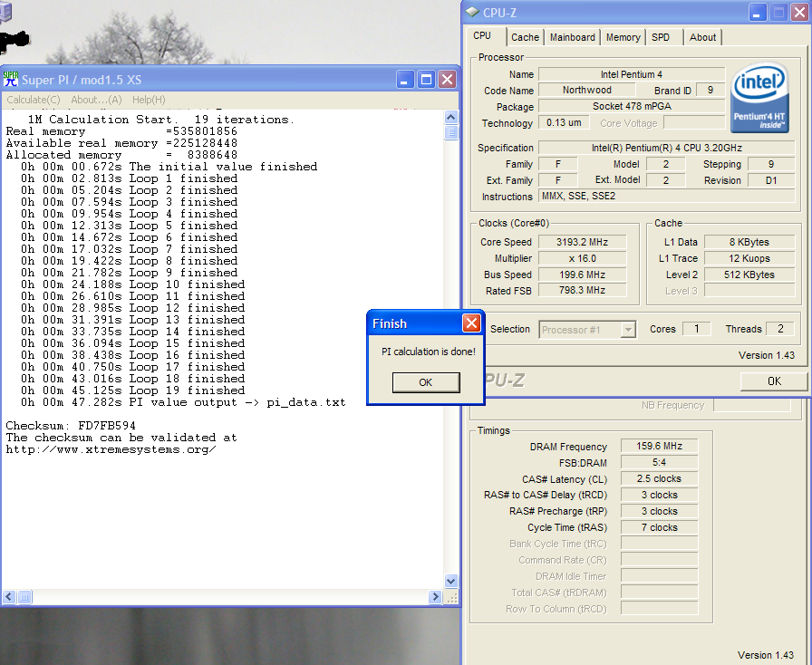The image size is (812, 665).
Task: Click Super PI vertical scrollbar up arrow
Action: tap(451, 117)
